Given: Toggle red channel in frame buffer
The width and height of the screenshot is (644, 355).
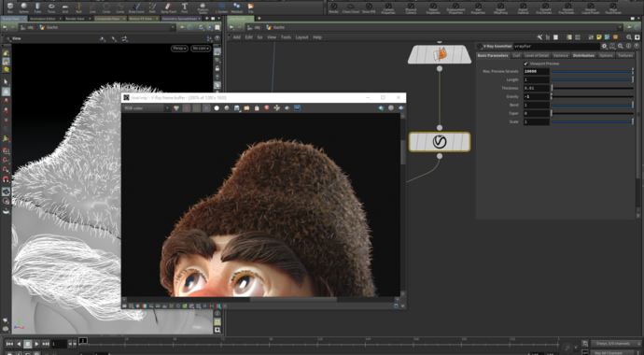Looking at the screenshot, I should (x=187, y=108).
